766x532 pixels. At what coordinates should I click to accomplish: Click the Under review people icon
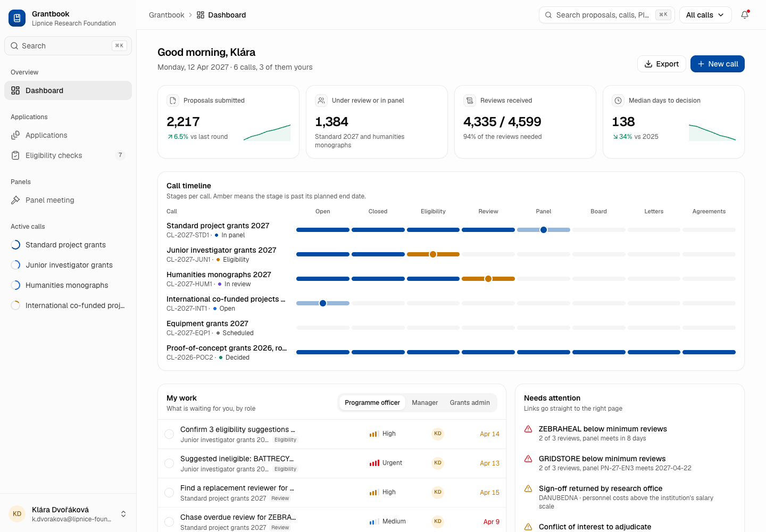(x=321, y=101)
